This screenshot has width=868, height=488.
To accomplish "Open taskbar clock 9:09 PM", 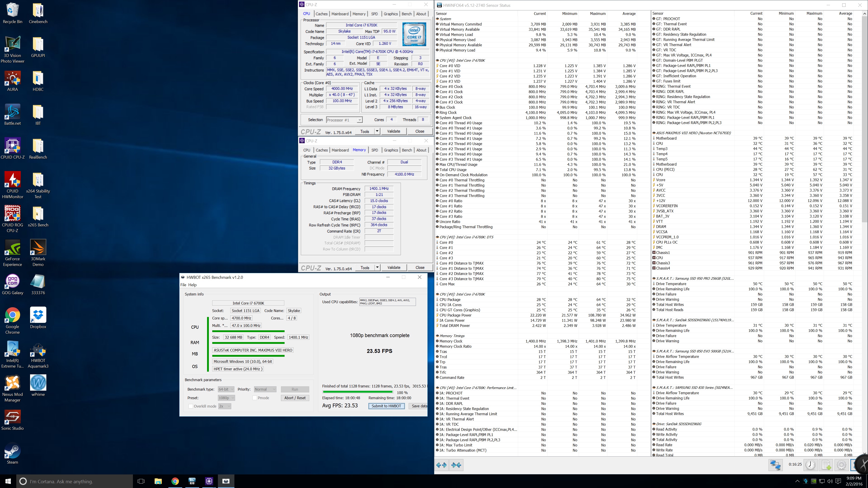I will [854, 481].
